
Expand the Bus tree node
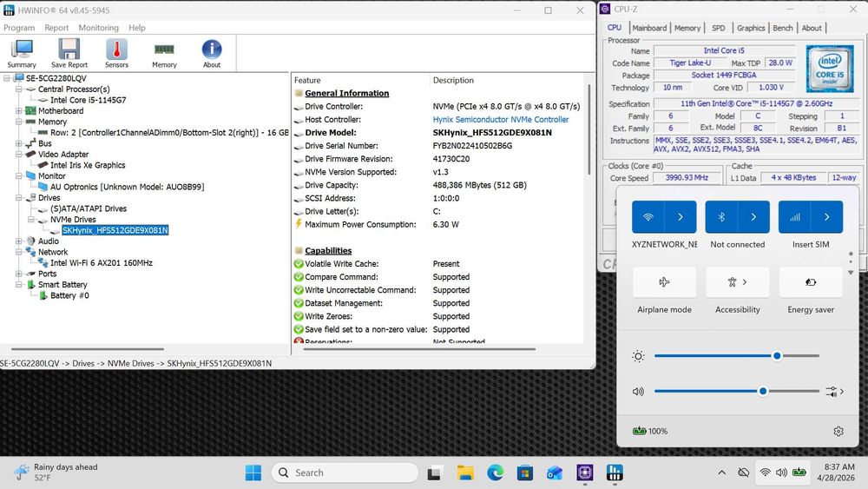[18, 143]
